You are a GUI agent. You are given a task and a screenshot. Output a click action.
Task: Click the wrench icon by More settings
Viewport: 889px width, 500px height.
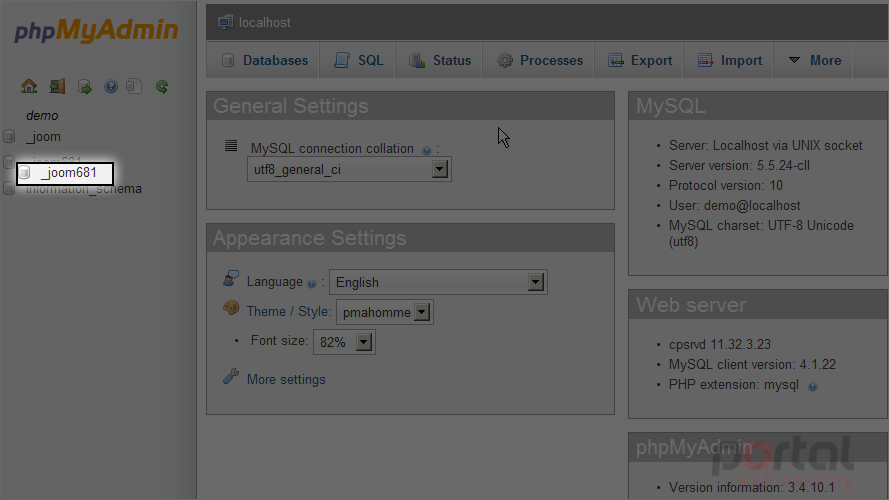231,376
